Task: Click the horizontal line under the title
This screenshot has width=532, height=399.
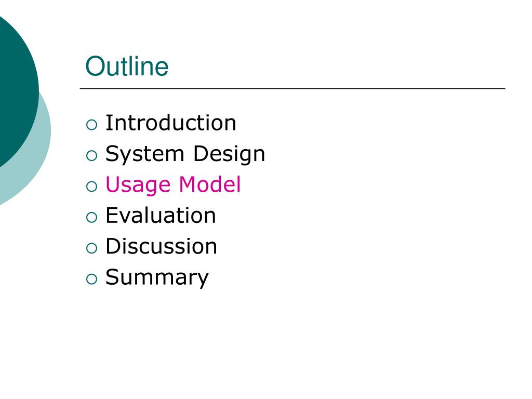Action: tap(292, 88)
